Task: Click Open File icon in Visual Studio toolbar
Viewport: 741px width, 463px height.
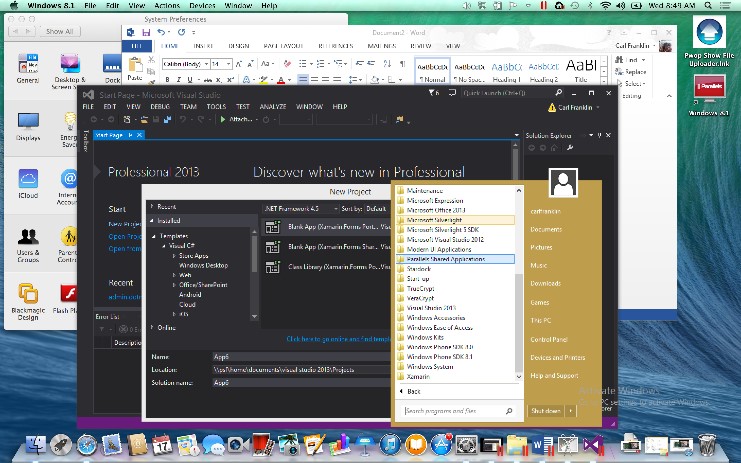Action: point(144,120)
